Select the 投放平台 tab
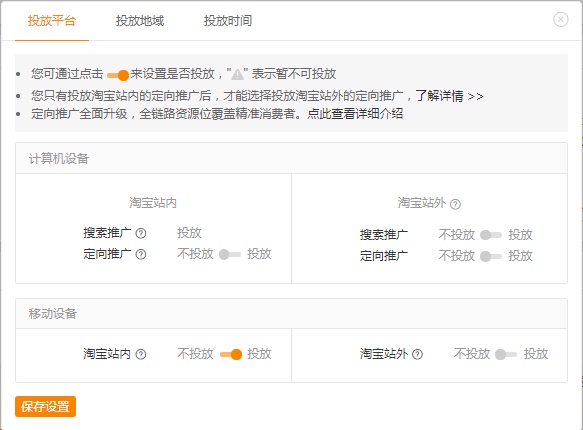 (x=52, y=21)
